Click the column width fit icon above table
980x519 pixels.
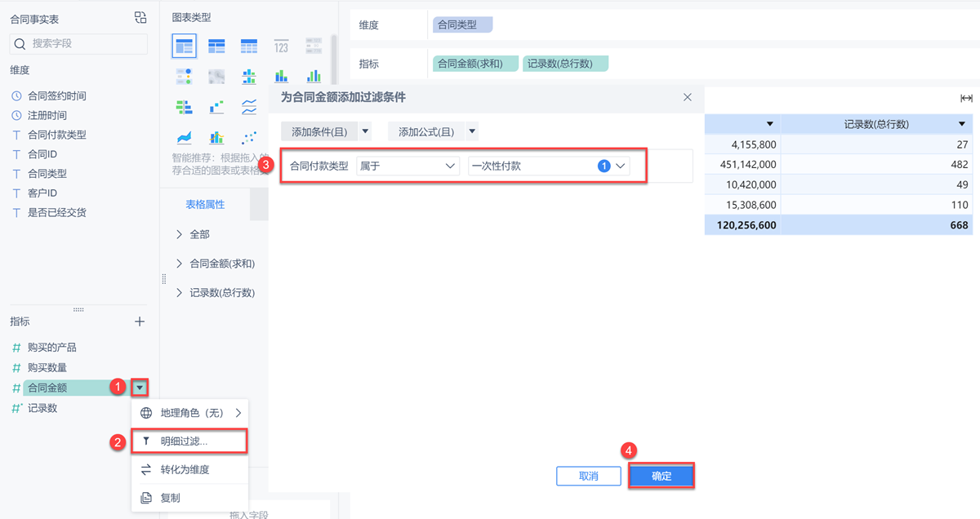click(x=966, y=99)
